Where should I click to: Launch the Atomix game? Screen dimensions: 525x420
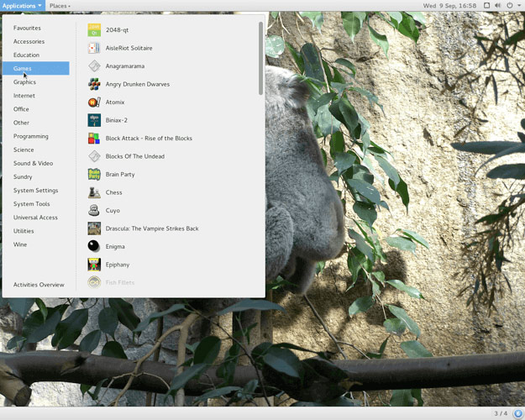tap(114, 102)
